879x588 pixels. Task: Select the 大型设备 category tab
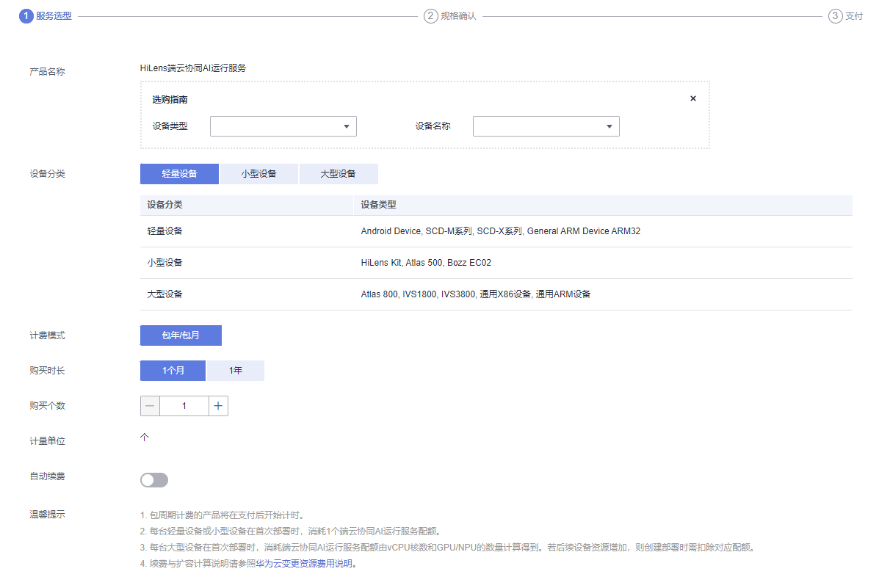pos(339,174)
